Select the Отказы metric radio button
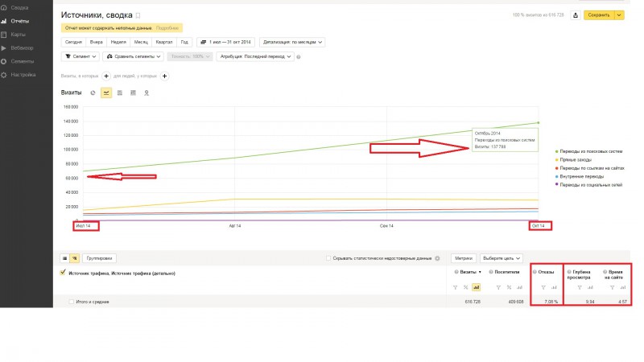 (535, 272)
